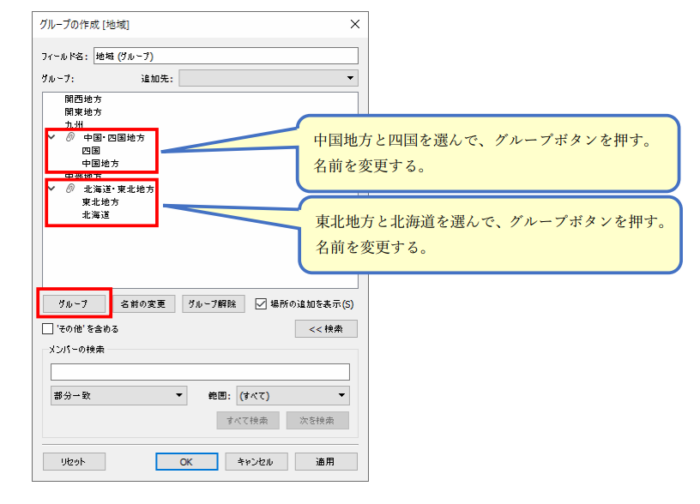Collapse the 北海道・東北地方 group
The height and width of the screenshot is (504, 700).
pyautogui.click(x=52, y=188)
